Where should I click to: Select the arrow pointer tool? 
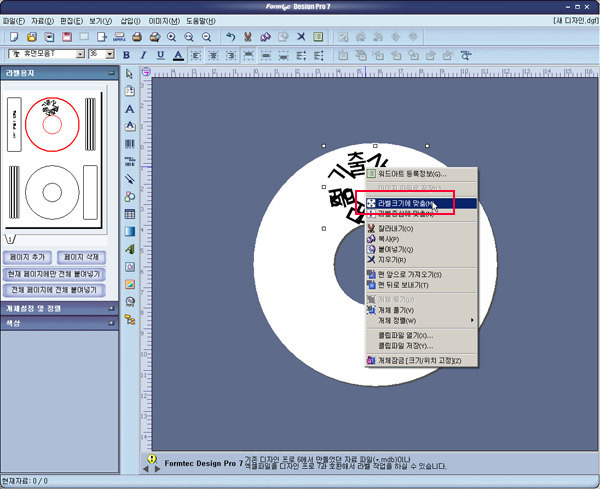[x=129, y=74]
